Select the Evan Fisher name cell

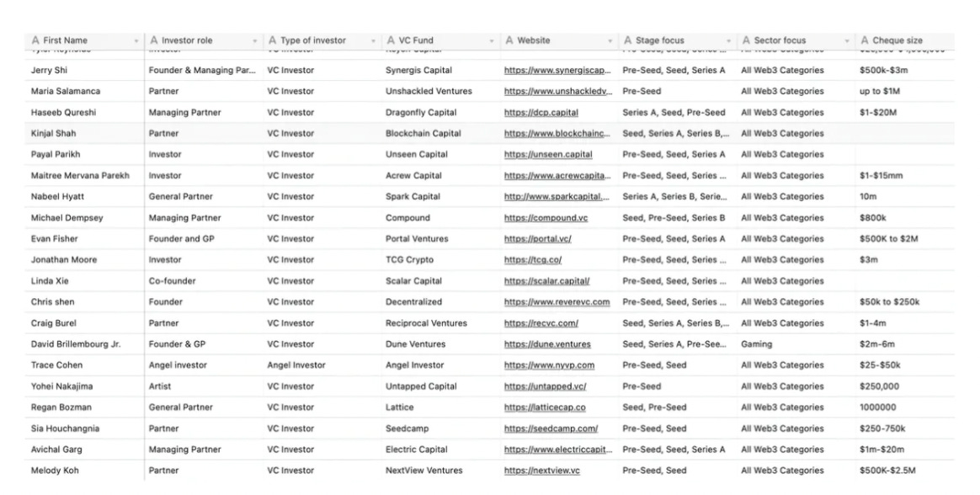pyautogui.click(x=85, y=239)
